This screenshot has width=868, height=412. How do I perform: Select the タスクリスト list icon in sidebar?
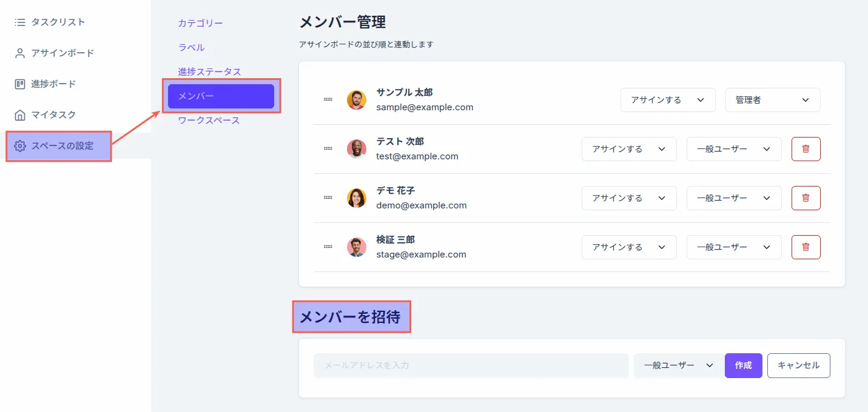19,22
